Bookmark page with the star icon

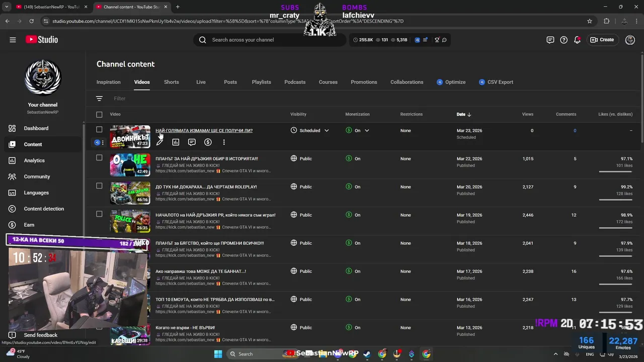pyautogui.click(x=590, y=21)
